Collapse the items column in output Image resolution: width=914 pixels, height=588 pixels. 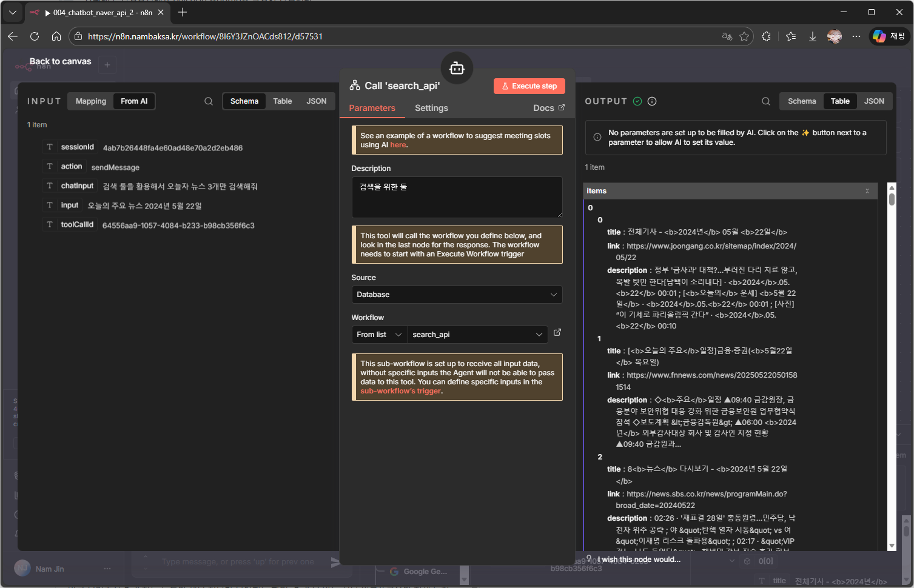click(x=867, y=191)
